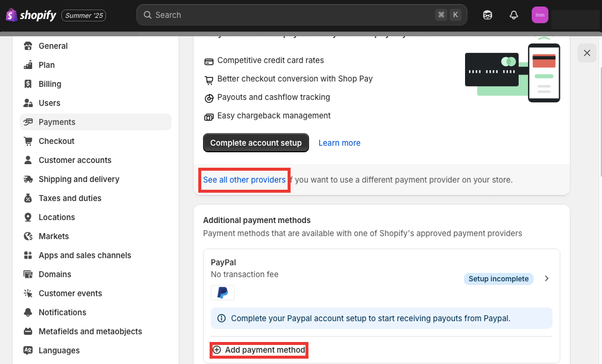602x364 pixels.
Task: Click the Markets globe icon
Action: tap(28, 236)
